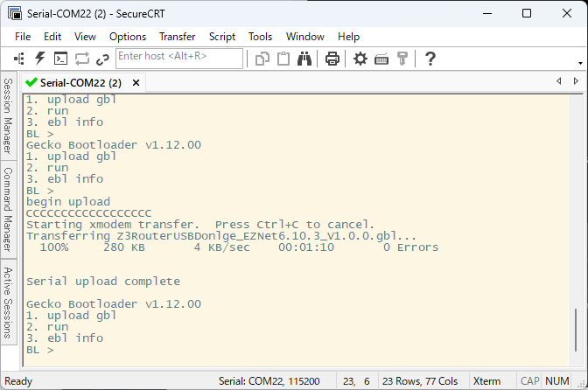588x390 pixels.
Task: Click the Disconnect chain-link icon
Action: coord(102,59)
